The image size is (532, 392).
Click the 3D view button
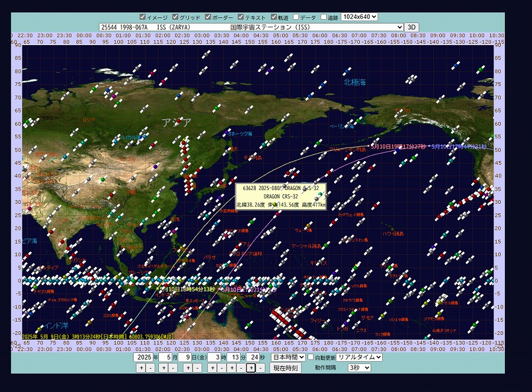pos(412,27)
